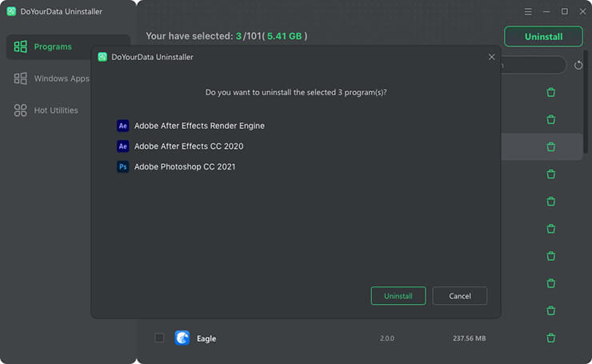Image resolution: width=592 pixels, height=364 pixels.
Task: Click the Photoshop Ps icon
Action: click(x=122, y=166)
